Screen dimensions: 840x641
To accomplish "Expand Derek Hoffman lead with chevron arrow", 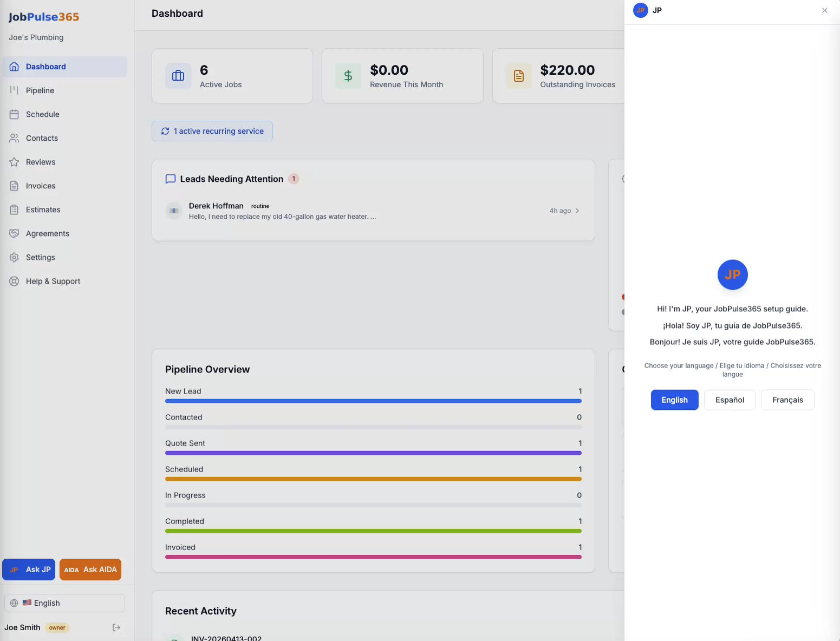I will click(x=577, y=211).
